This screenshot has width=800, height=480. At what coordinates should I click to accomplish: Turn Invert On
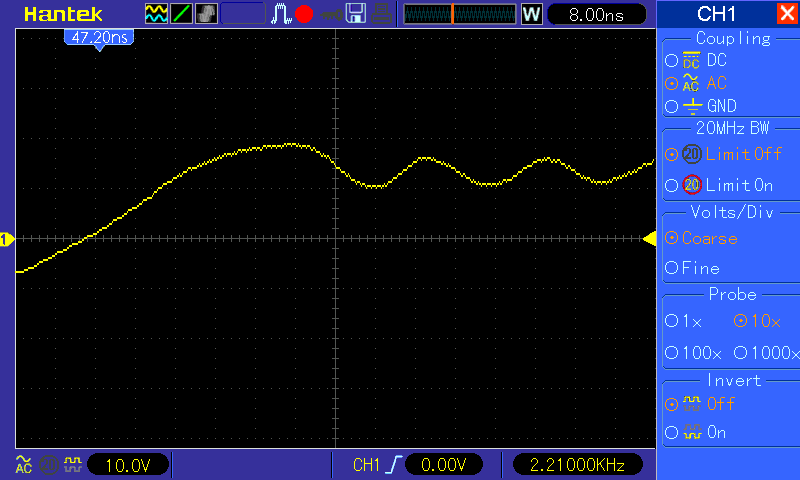tap(671, 433)
